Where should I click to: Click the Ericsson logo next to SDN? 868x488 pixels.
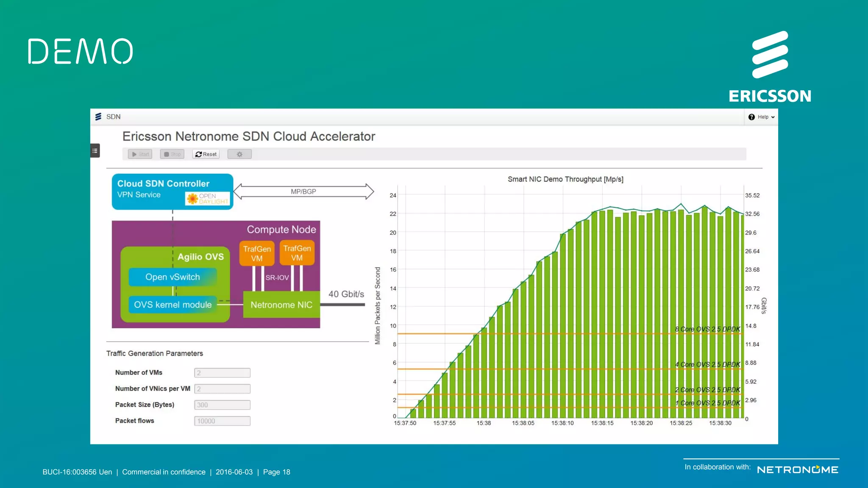pos(98,116)
